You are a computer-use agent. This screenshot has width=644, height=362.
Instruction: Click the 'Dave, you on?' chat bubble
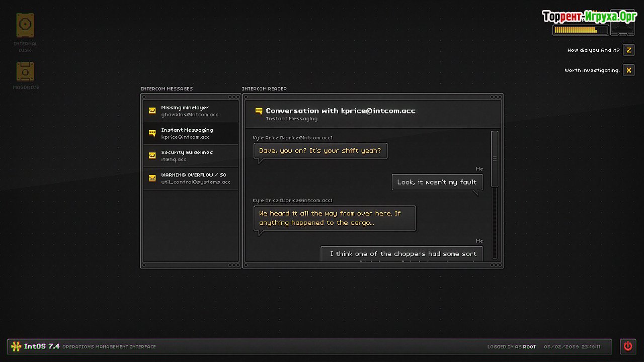(320, 151)
